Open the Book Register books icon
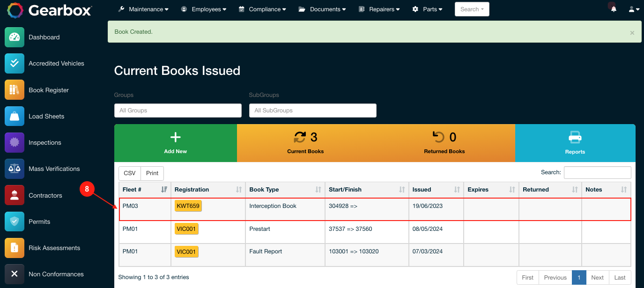Image resolution: width=644 pixels, height=288 pixels. click(x=15, y=90)
